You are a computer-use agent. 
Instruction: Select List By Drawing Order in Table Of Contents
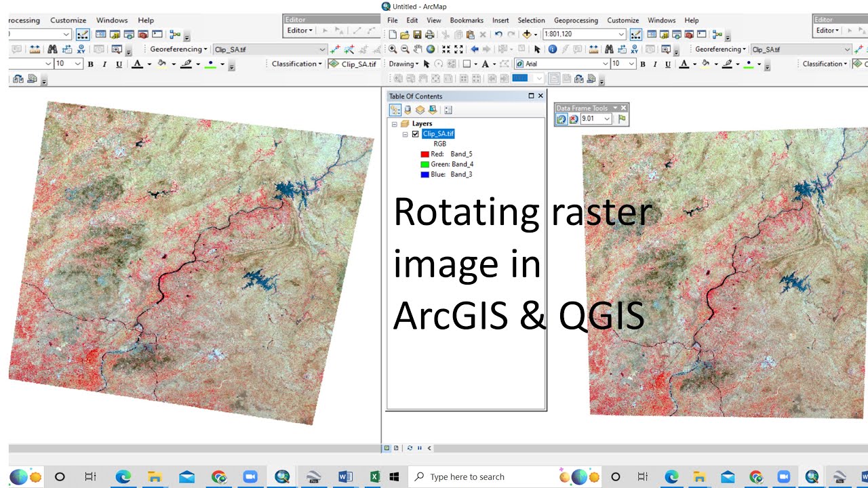tap(395, 110)
